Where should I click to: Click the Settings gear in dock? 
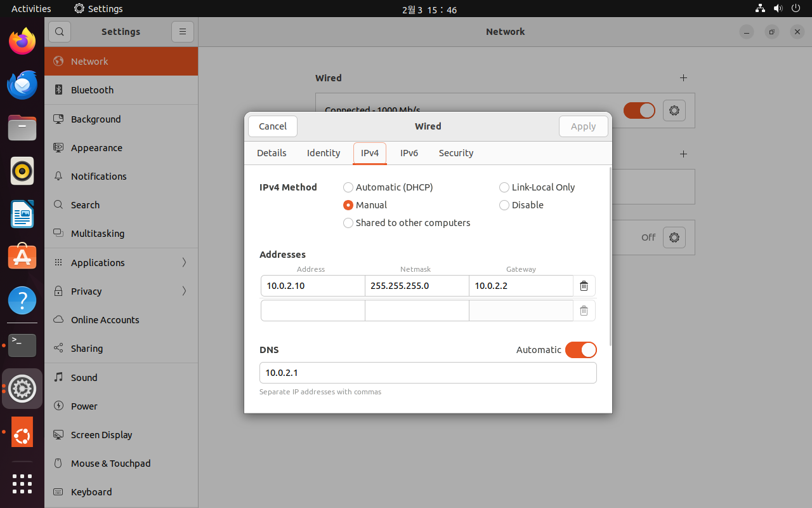tap(22, 388)
